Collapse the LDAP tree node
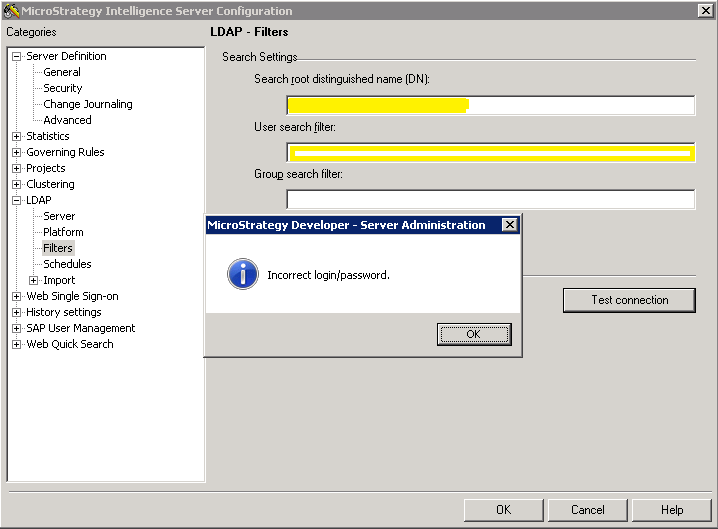Image resolution: width=718 pixels, height=529 pixels. (x=17, y=201)
